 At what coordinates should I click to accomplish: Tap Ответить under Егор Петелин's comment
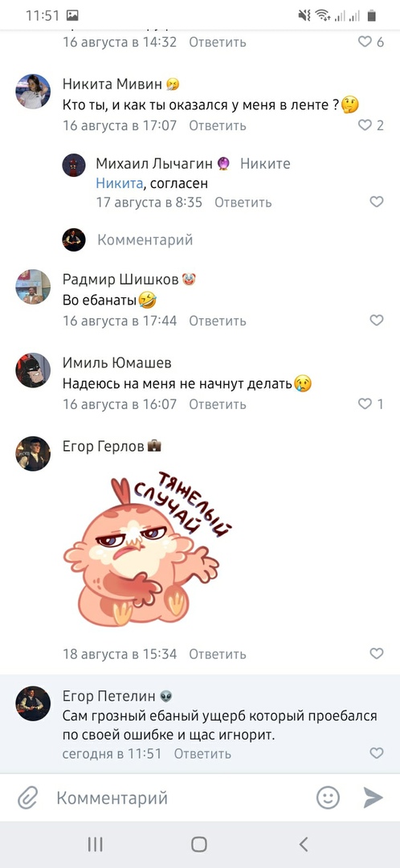point(202,753)
